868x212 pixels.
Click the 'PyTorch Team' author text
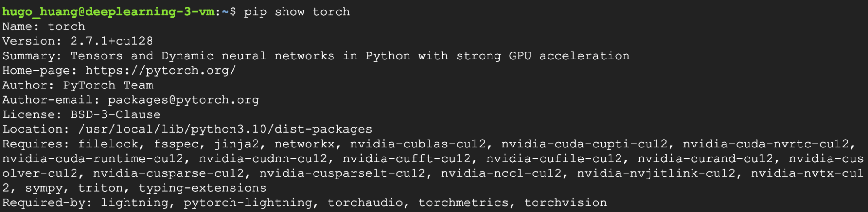pyautogui.click(x=108, y=85)
